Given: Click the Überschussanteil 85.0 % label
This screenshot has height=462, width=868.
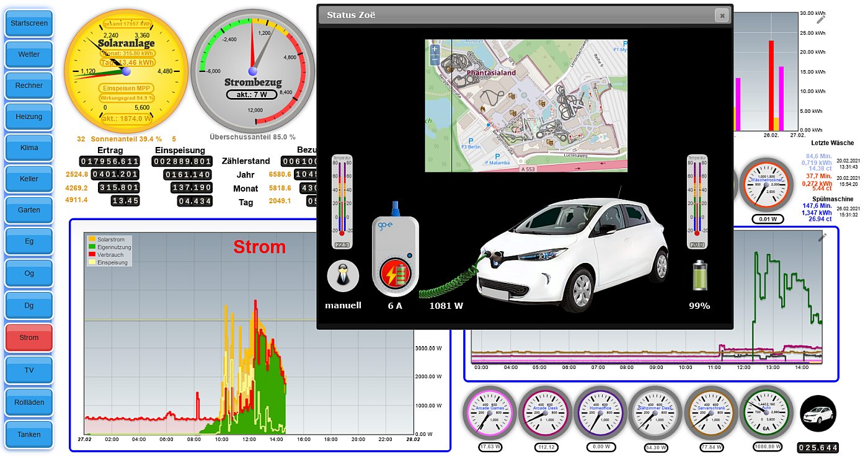Looking at the screenshot, I should click(x=252, y=137).
